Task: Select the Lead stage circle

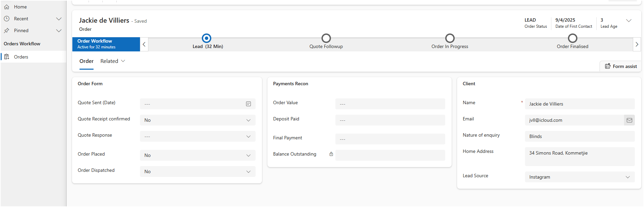Action: tap(207, 38)
